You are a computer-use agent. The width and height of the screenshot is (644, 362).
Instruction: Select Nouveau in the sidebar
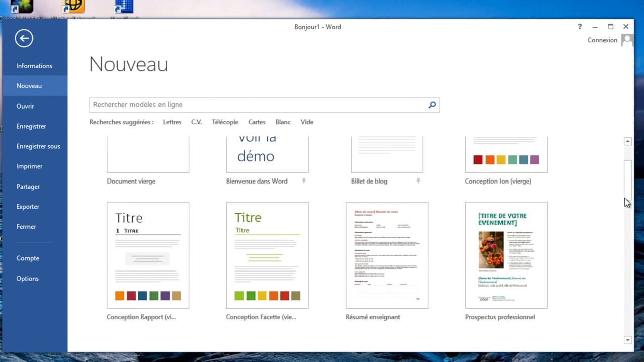coord(34,86)
